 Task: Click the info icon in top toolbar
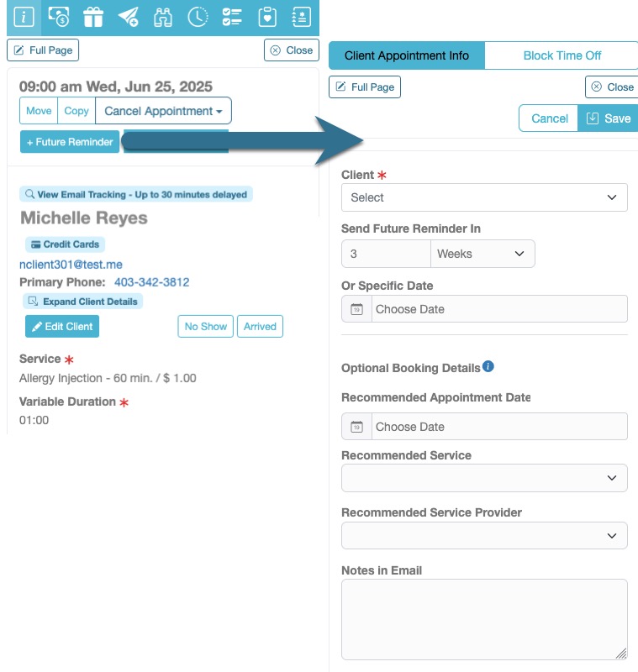point(24,16)
